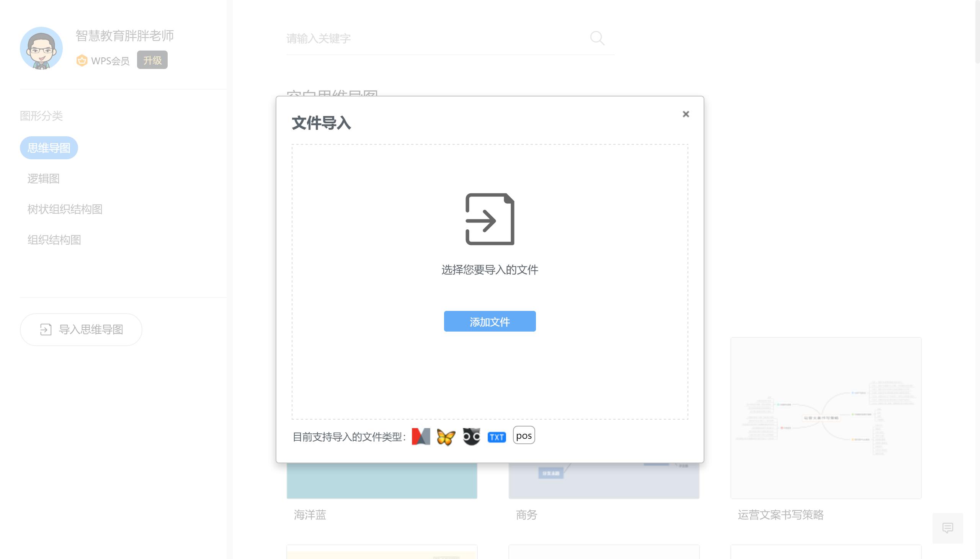The height and width of the screenshot is (559, 980).
Task: Open the 图形分类 section
Action: tap(41, 116)
